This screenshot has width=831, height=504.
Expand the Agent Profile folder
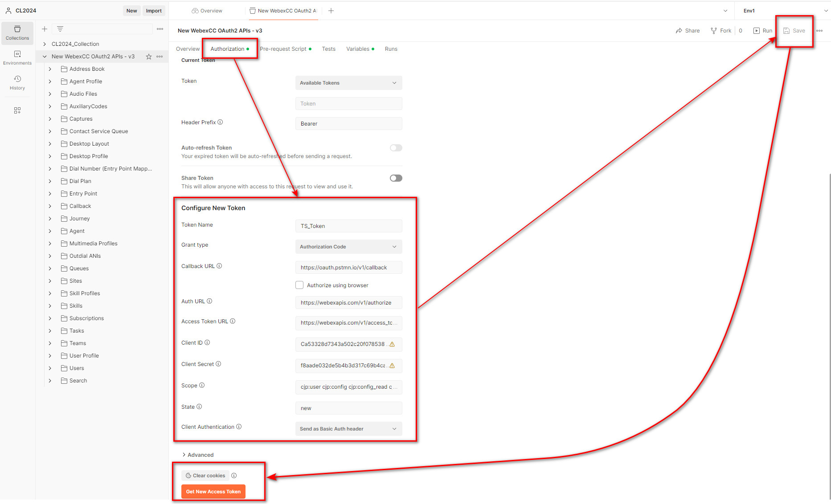pyautogui.click(x=50, y=81)
